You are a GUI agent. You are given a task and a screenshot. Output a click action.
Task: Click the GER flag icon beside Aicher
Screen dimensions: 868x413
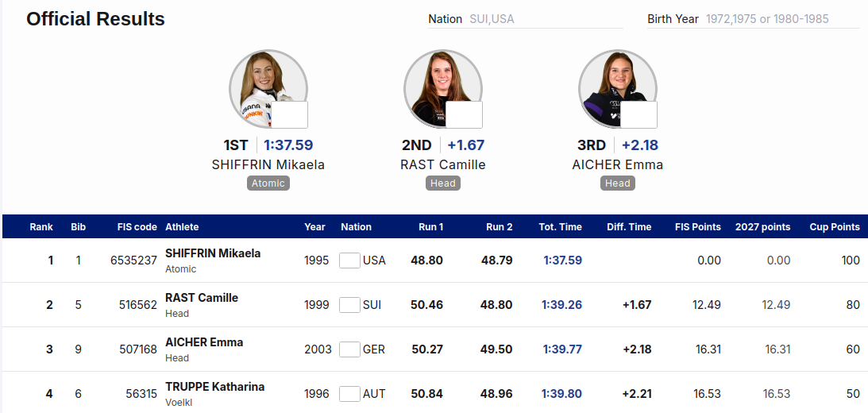349,349
